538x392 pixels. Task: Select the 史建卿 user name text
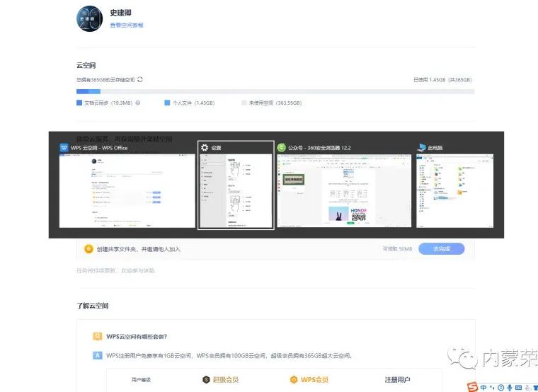(120, 13)
